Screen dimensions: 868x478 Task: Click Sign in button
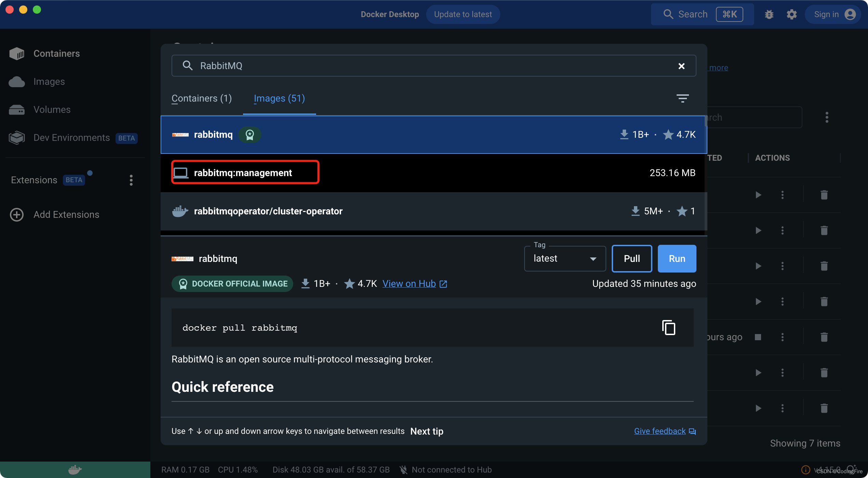coord(834,14)
